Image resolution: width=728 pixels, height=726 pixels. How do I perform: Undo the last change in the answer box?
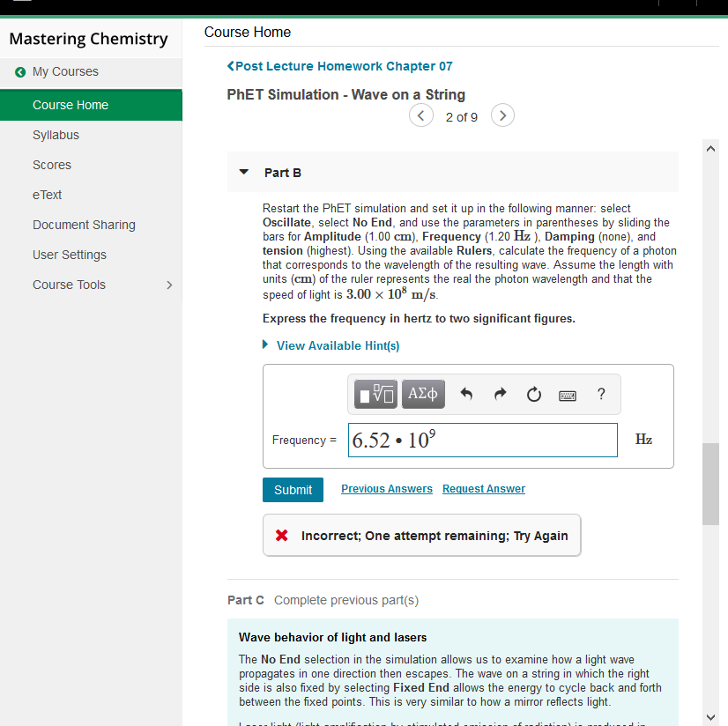(466, 394)
